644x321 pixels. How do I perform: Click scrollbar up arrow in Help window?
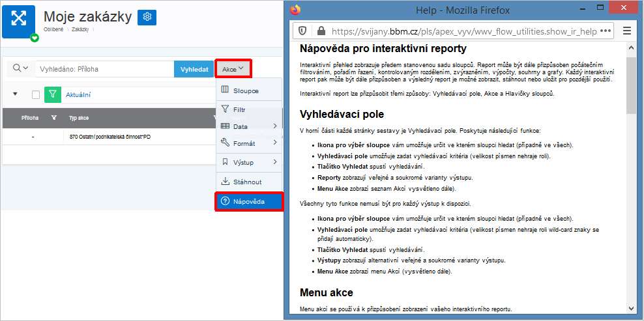pyautogui.click(x=631, y=48)
